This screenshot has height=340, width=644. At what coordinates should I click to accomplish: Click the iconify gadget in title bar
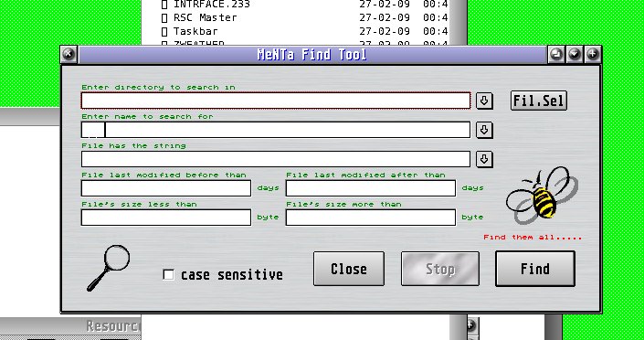[556, 54]
